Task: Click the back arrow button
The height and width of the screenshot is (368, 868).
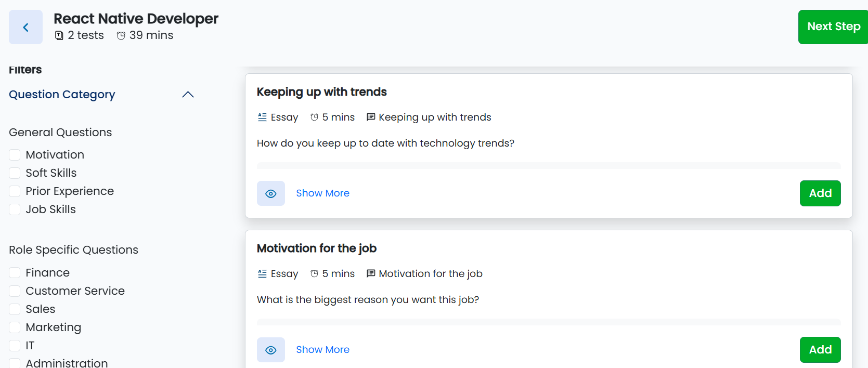Action: tap(25, 27)
